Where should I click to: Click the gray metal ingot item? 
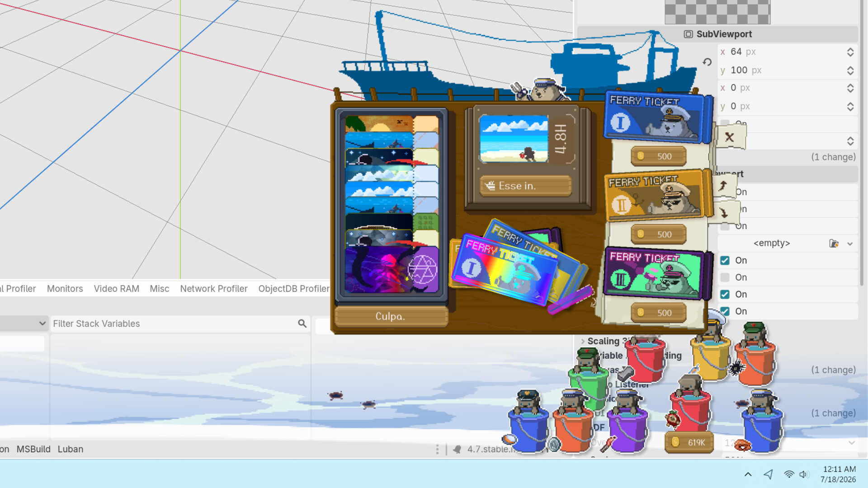coord(626,373)
